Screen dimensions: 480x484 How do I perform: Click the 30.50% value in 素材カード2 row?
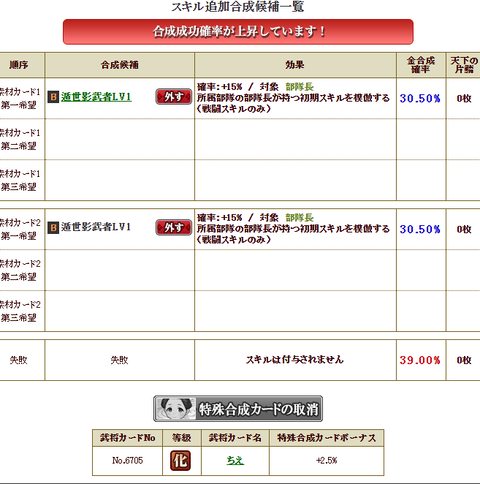pyautogui.click(x=420, y=229)
